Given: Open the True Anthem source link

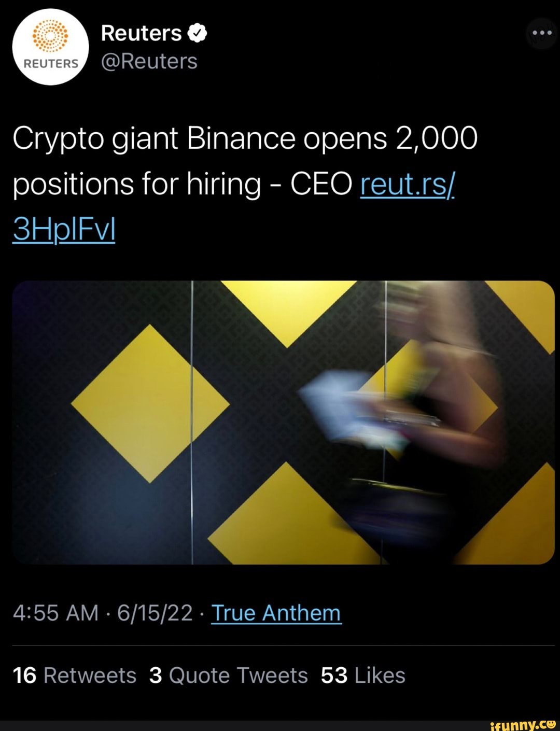Looking at the screenshot, I should tap(275, 612).
